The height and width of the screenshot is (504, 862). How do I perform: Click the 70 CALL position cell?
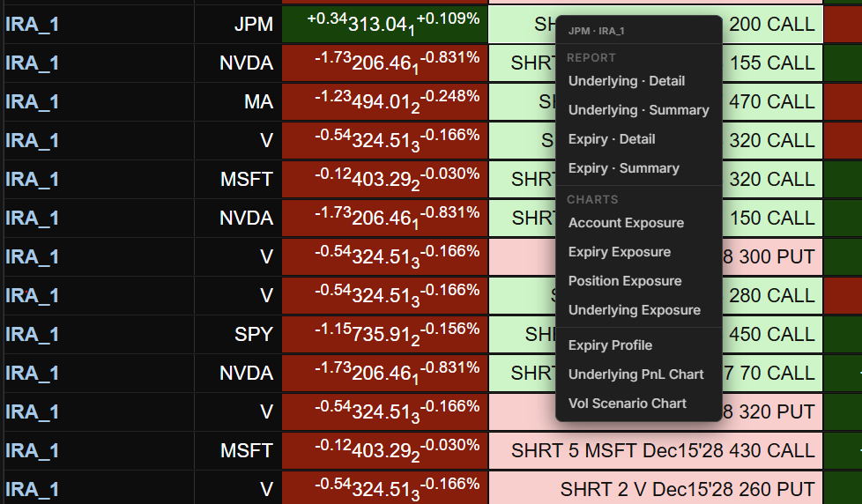(x=772, y=374)
